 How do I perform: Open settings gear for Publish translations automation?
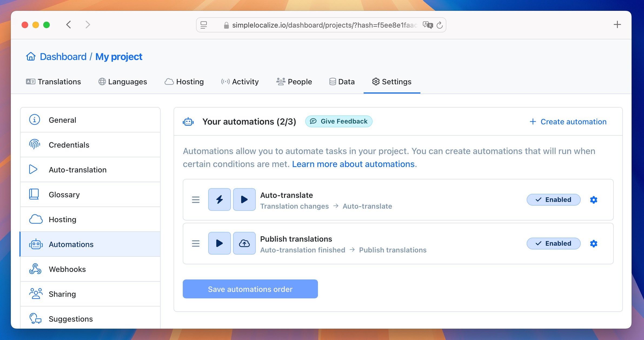click(x=594, y=244)
